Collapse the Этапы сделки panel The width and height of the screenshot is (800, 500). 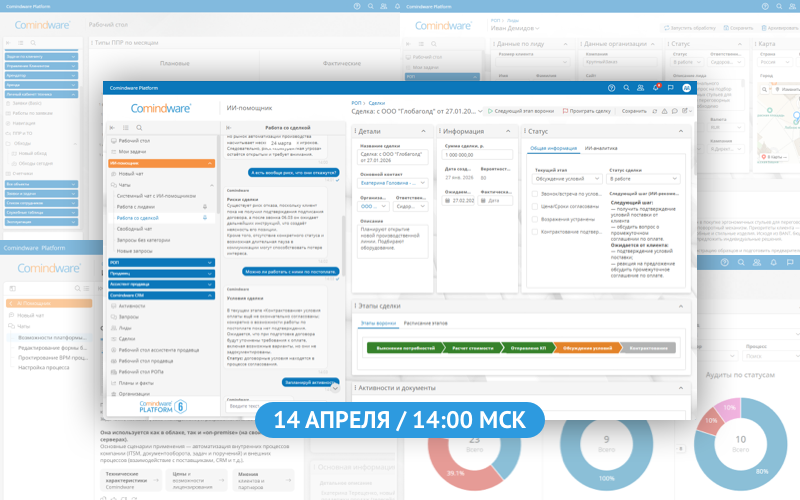[681, 306]
